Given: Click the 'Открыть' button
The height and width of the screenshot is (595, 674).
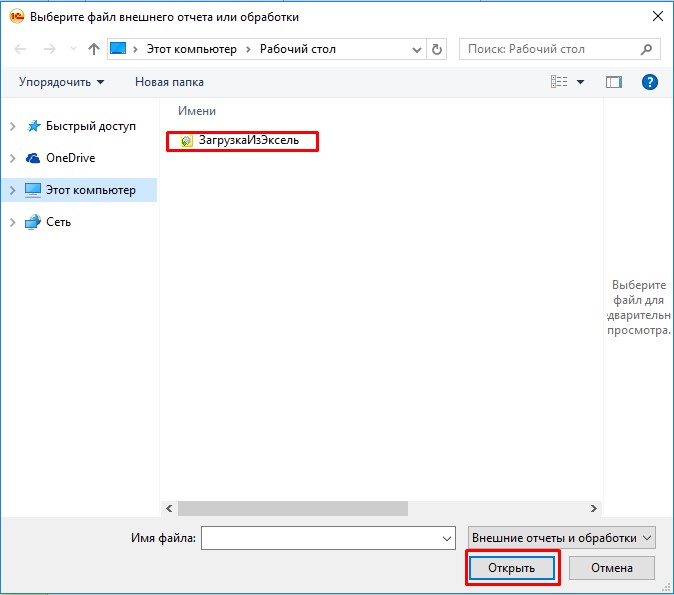Looking at the screenshot, I should (x=512, y=568).
